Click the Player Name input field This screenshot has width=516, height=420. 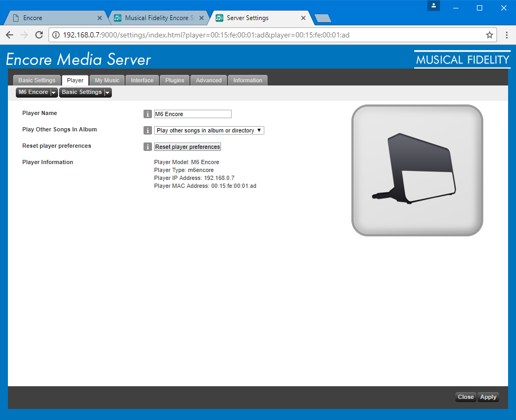point(193,114)
